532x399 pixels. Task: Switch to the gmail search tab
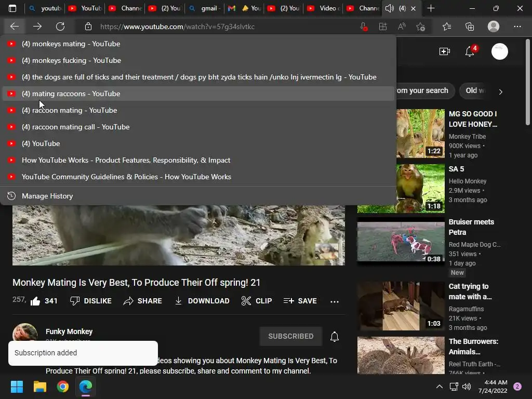205,8
